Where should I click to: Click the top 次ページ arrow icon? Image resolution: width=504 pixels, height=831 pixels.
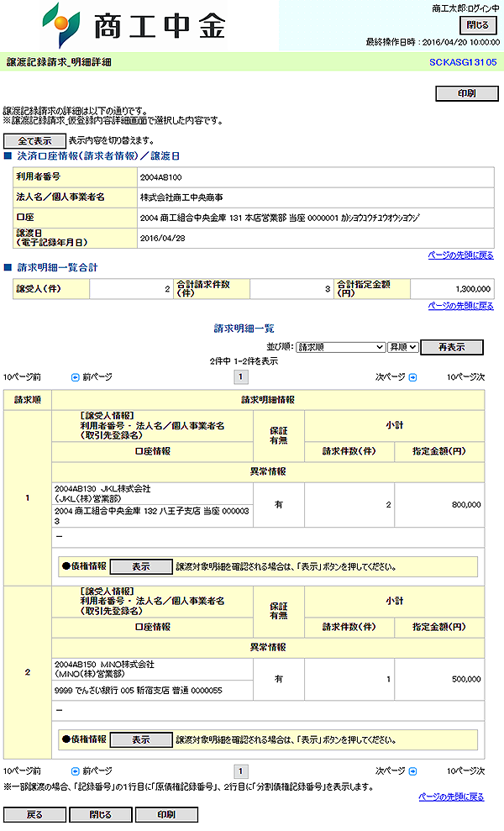pyautogui.click(x=412, y=377)
